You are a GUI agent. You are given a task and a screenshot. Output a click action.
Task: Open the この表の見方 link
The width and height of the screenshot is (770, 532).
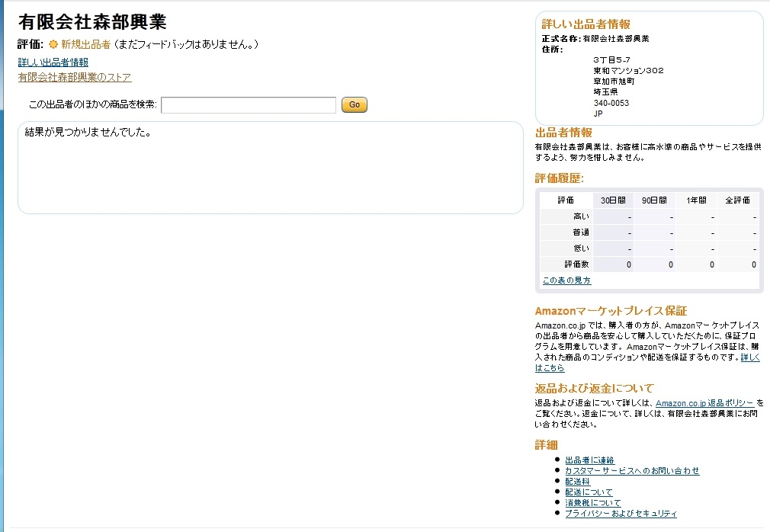click(566, 280)
